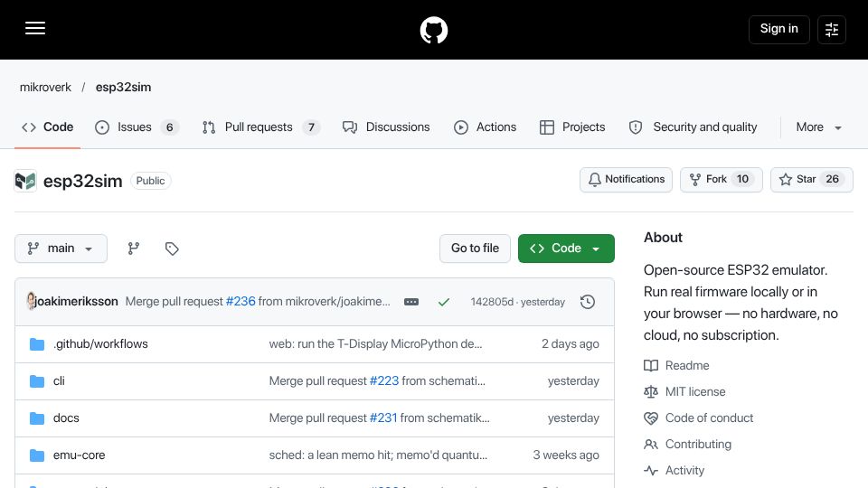Click folder icon of cli row

pos(37,381)
